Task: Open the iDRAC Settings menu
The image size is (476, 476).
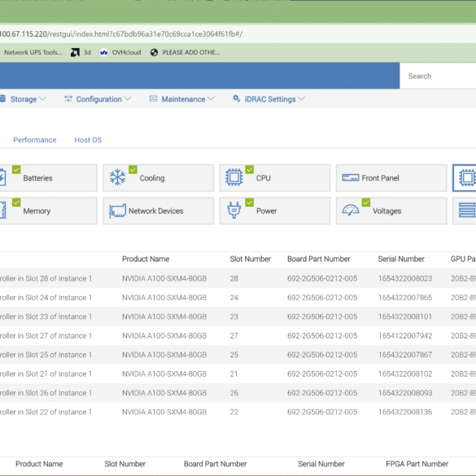Action: 270,99
